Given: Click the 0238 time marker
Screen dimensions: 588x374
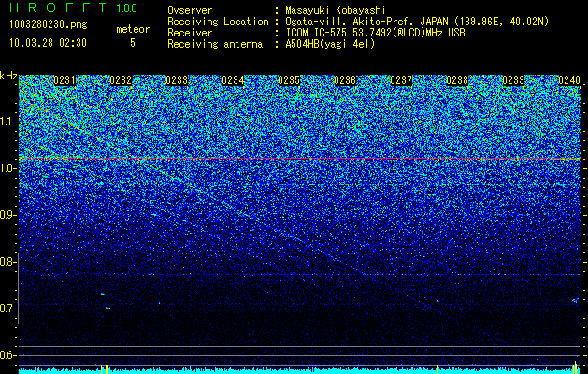Looking at the screenshot, I should point(457,80).
